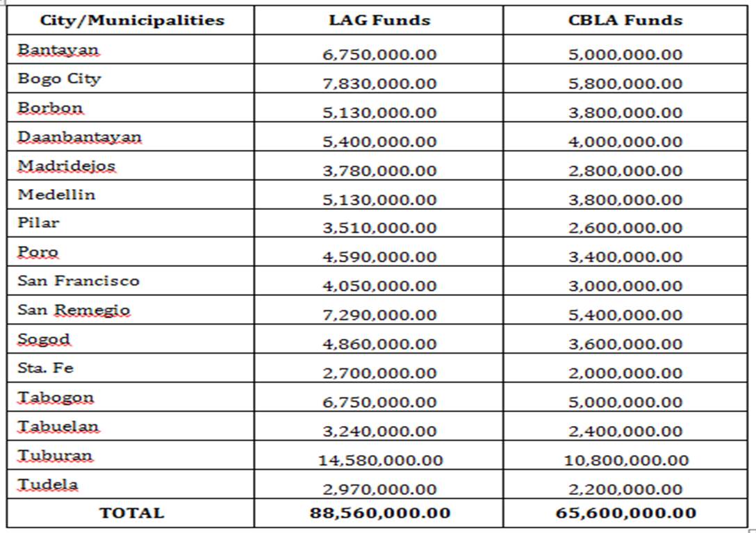Select the CBLA Funds header cell
Screen dimensions: 756x533
tap(625, 20)
